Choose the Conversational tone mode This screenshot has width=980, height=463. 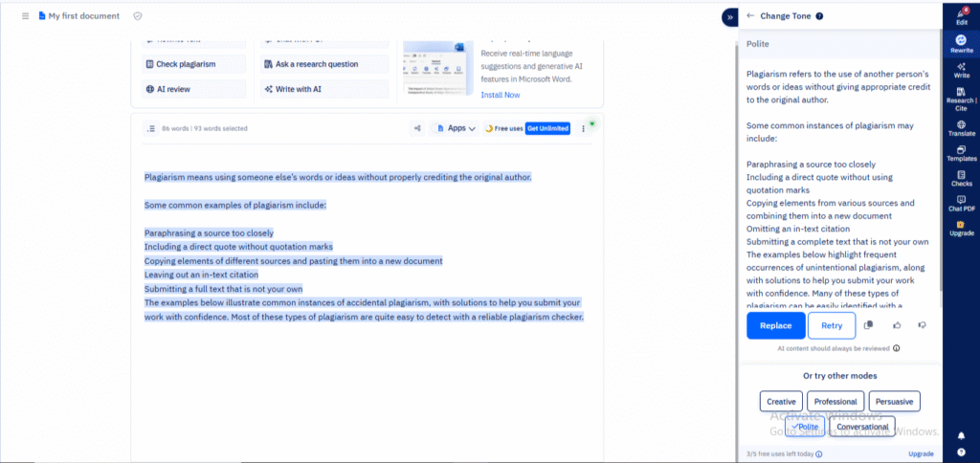pos(862,427)
